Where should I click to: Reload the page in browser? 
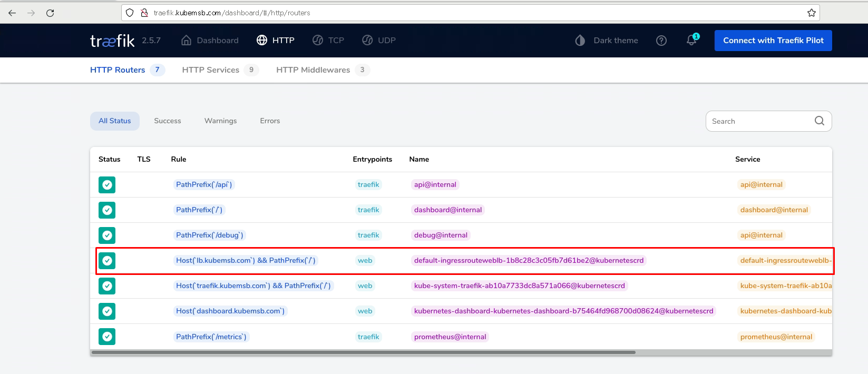(50, 13)
